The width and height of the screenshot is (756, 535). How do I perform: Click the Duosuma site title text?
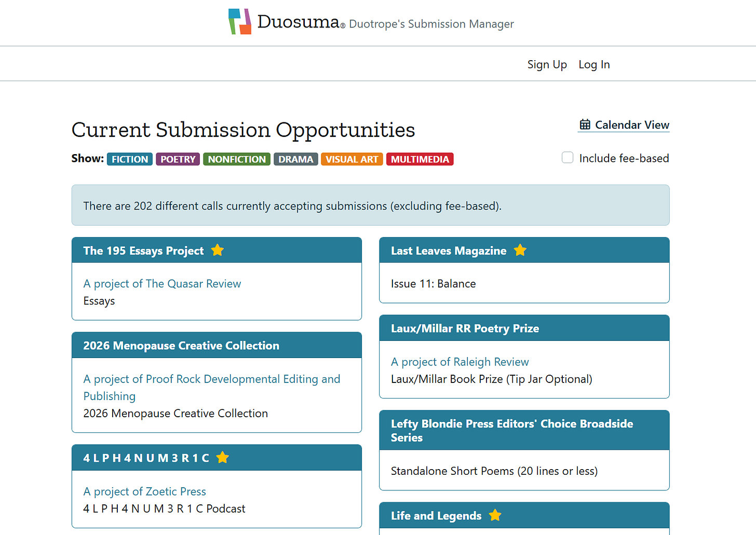point(299,22)
